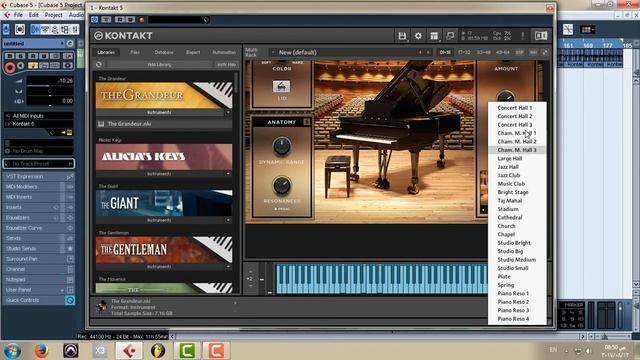Screen dimensions: 640x360
Task: Click Add Library button
Action: click(159, 64)
